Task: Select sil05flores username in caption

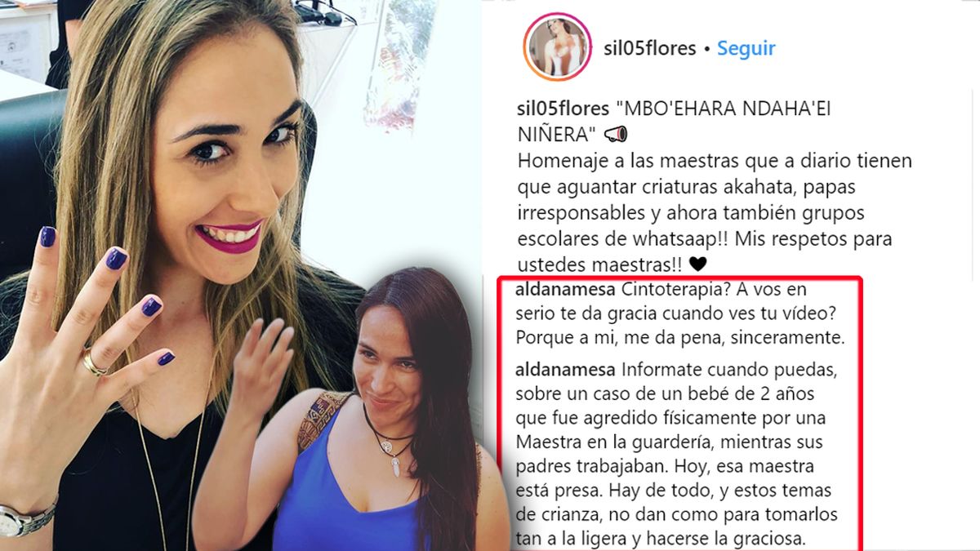Action: (x=563, y=109)
